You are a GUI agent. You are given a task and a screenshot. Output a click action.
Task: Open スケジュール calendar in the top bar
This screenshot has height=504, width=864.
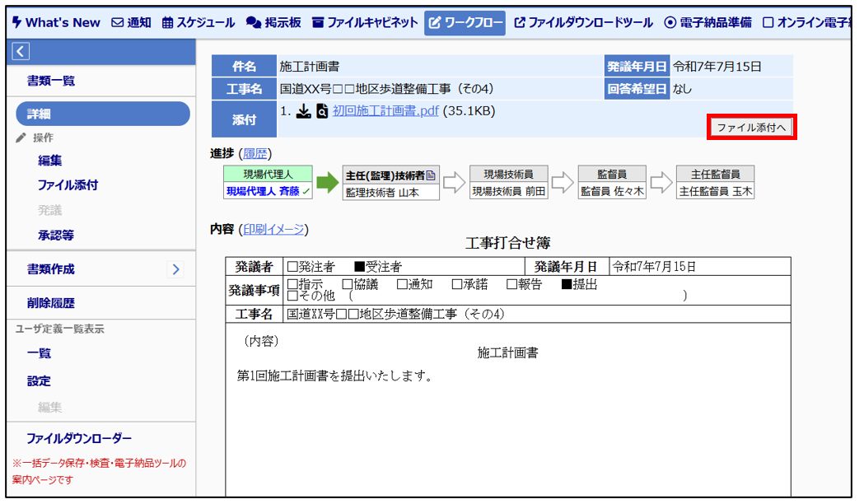(x=198, y=22)
